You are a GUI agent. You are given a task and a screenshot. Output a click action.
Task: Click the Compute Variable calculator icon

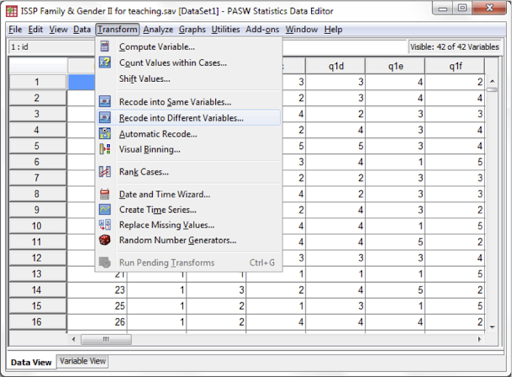105,46
